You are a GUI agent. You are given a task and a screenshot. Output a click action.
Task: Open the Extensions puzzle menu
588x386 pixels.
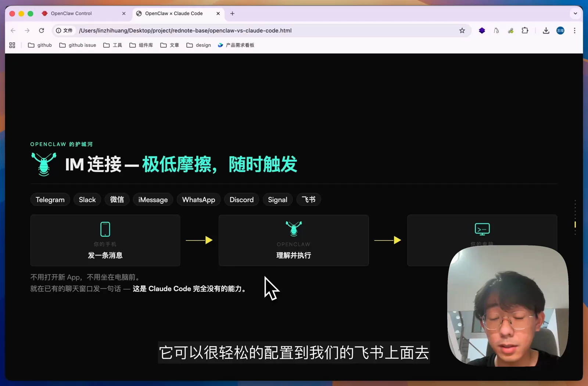pos(525,31)
